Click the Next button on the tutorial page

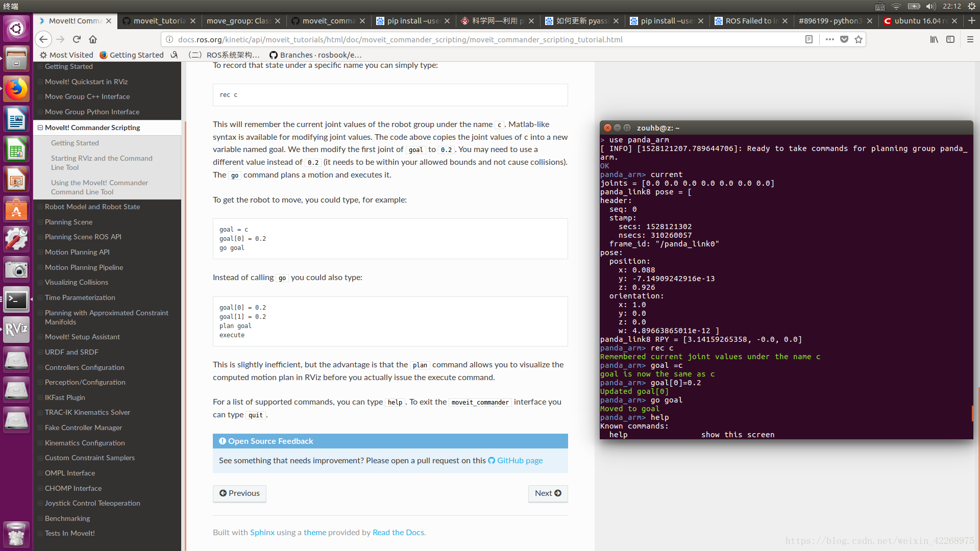(548, 493)
